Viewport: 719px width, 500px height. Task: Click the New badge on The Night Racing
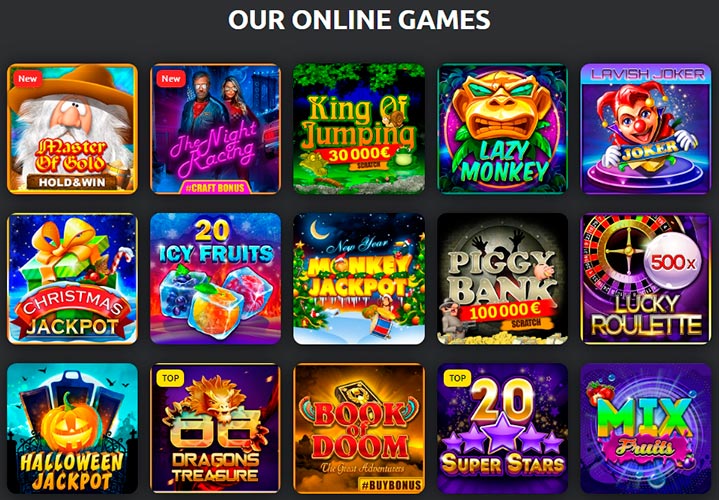pos(171,78)
